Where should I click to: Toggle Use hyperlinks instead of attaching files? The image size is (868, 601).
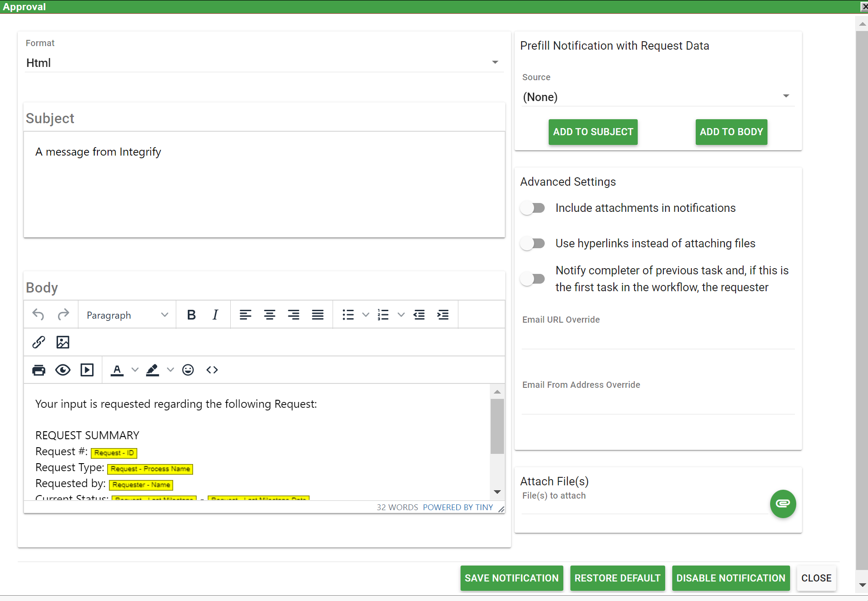coord(533,243)
